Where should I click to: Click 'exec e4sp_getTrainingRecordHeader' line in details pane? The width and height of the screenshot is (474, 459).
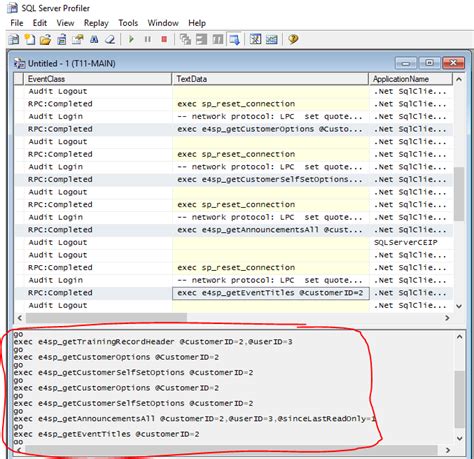pos(153,342)
